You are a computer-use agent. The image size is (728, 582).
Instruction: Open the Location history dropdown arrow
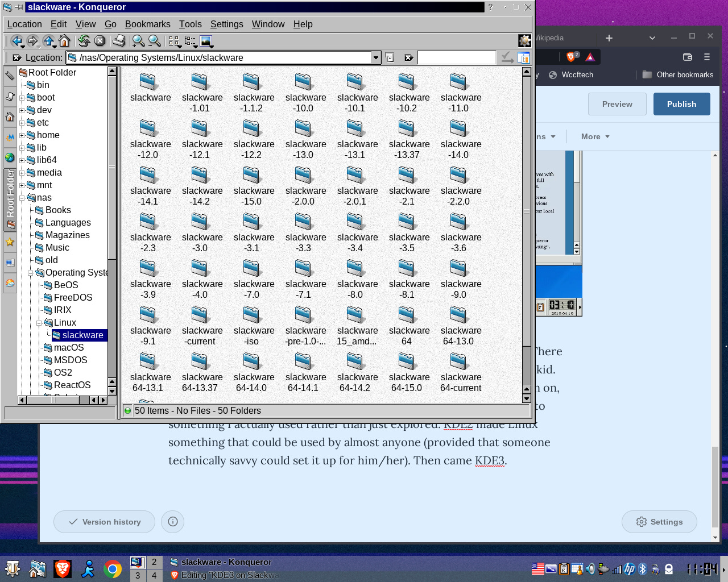click(375, 57)
